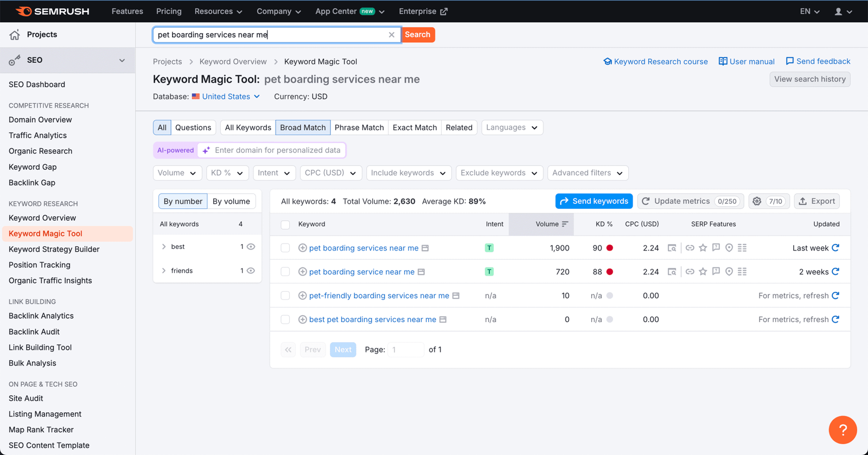This screenshot has width=868, height=455.
Task: Open the Intent filter dropdown
Action: tap(274, 173)
